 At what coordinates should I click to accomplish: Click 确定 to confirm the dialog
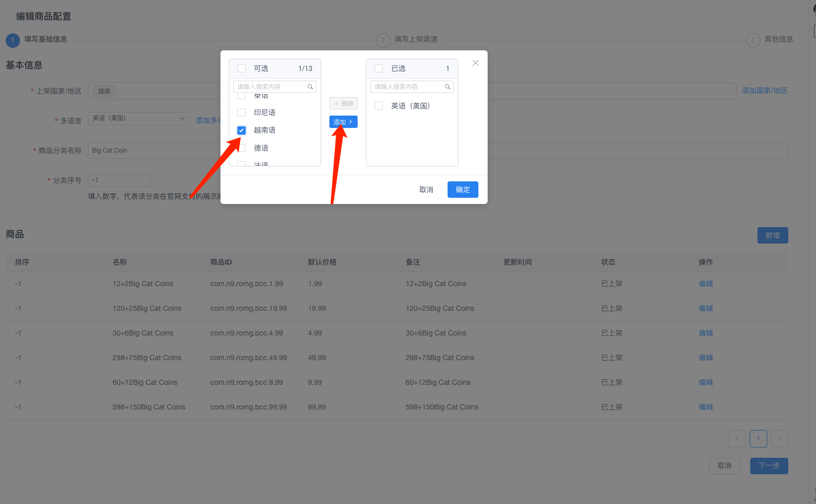click(x=462, y=190)
